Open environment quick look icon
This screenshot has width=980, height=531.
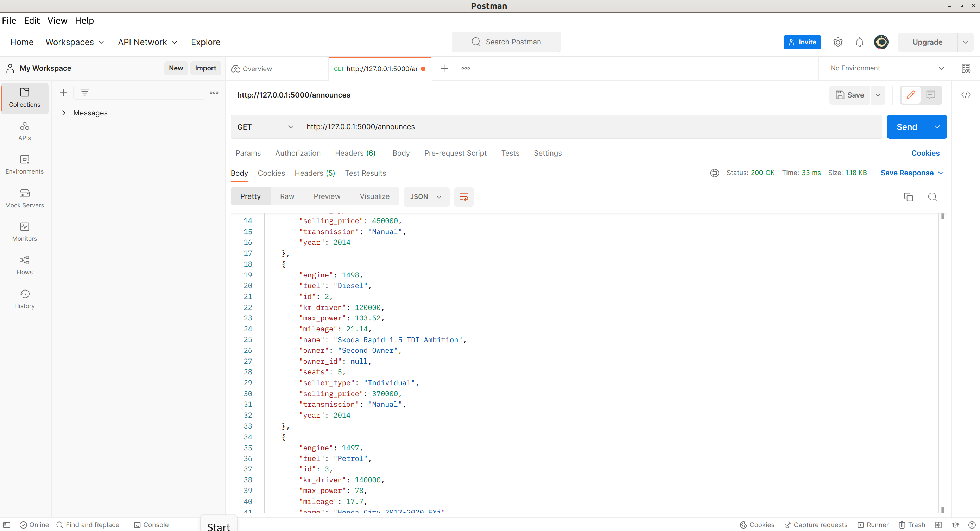[x=966, y=69]
